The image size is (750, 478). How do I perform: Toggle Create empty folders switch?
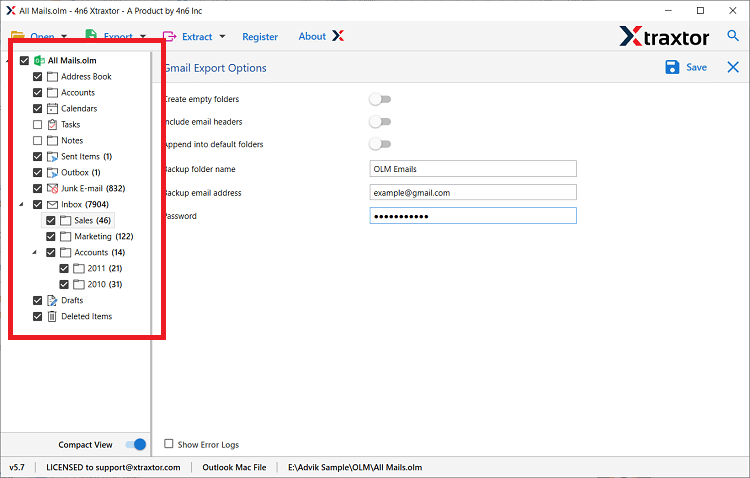pyautogui.click(x=380, y=99)
